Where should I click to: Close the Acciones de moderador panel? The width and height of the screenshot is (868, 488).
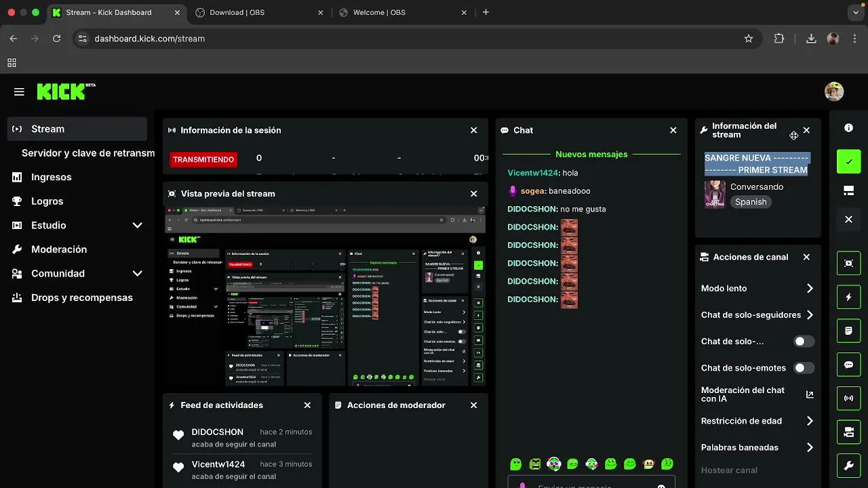474,405
